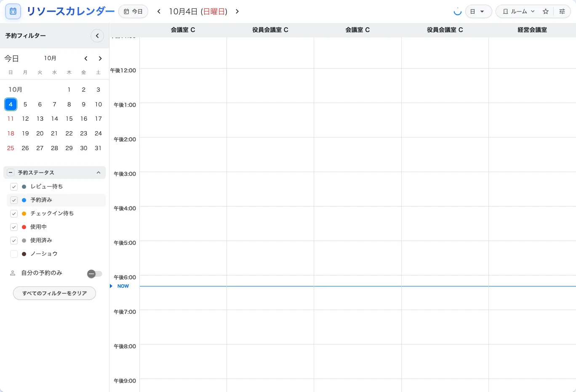Uncheck the 使用中 status checkbox
Image resolution: width=576 pixels, height=392 pixels.
click(14, 227)
